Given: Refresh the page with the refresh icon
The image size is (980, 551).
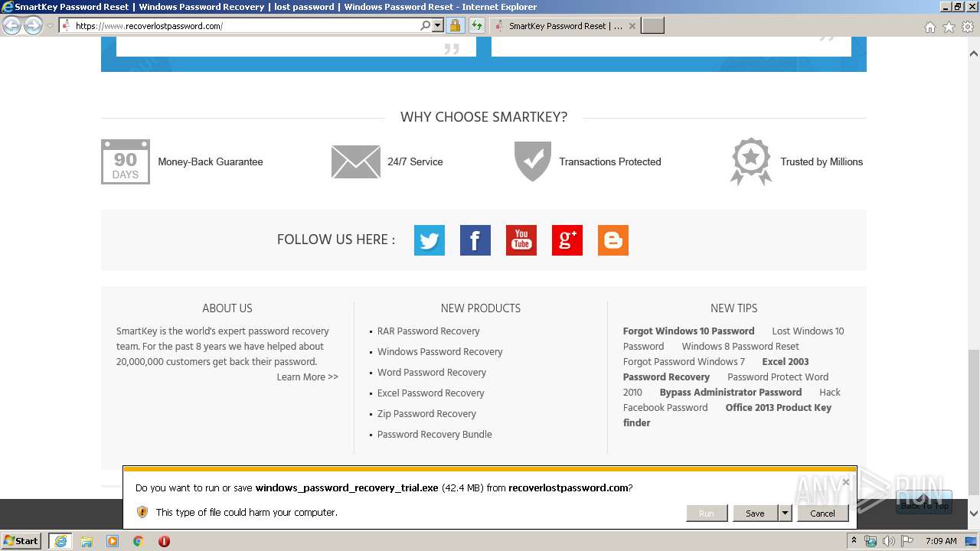Looking at the screenshot, I should tap(477, 25).
